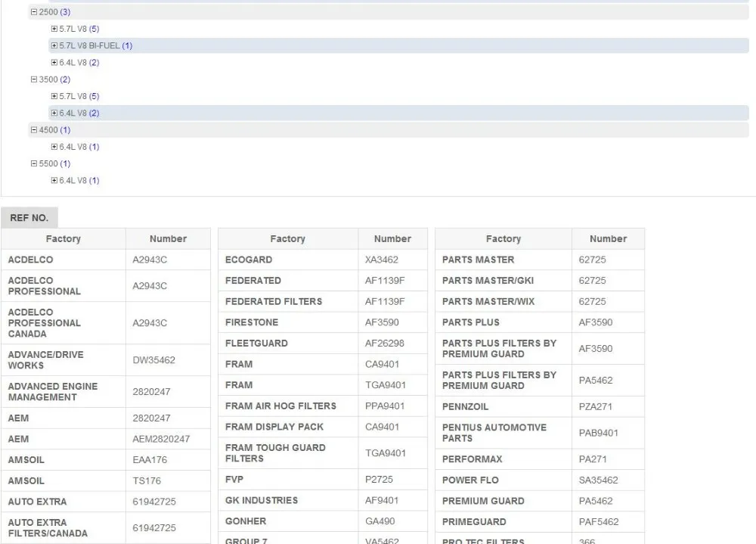This screenshot has width=756, height=544.
Task: Select the FIRESTONE factory cell
Action: point(288,322)
